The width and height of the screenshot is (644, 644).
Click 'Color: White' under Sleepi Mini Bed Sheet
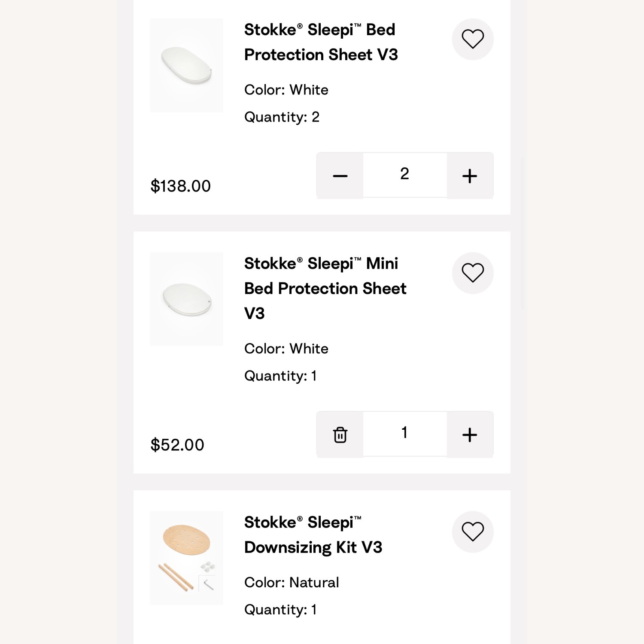286,349
